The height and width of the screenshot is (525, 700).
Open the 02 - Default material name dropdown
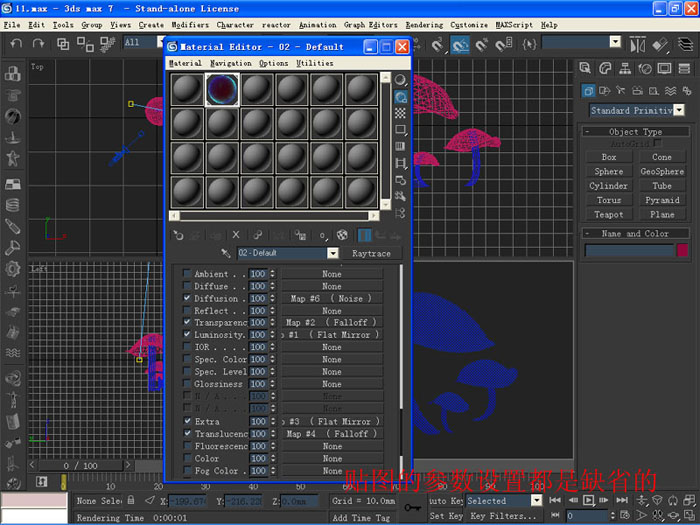point(333,253)
